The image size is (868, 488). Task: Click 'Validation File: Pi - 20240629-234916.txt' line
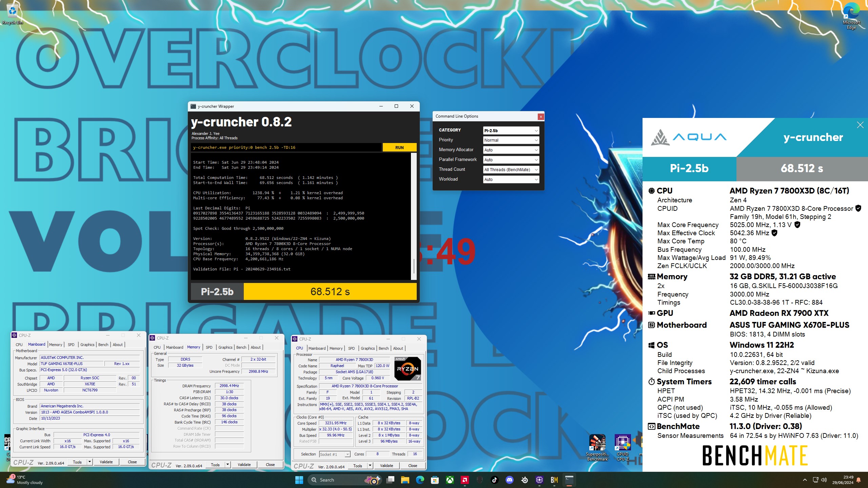pos(242,269)
